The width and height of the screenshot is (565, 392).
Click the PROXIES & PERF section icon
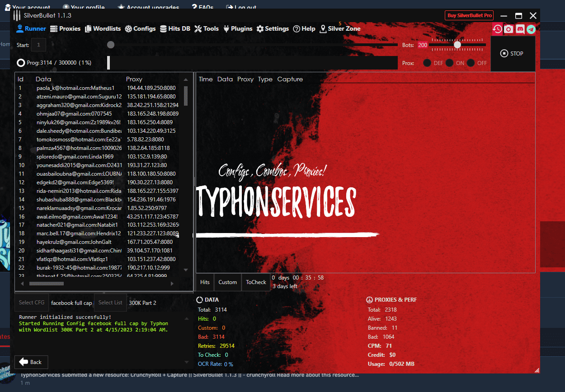[369, 300]
